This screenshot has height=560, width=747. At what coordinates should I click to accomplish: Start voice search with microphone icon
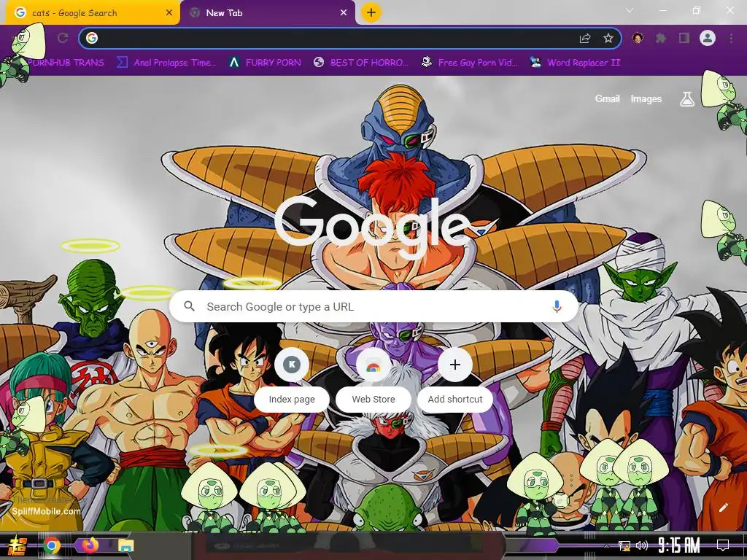coord(557,306)
